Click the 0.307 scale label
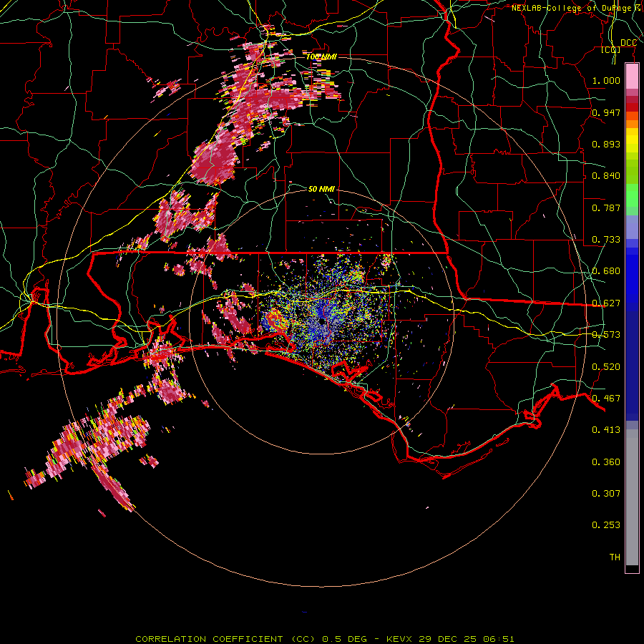 (606, 494)
